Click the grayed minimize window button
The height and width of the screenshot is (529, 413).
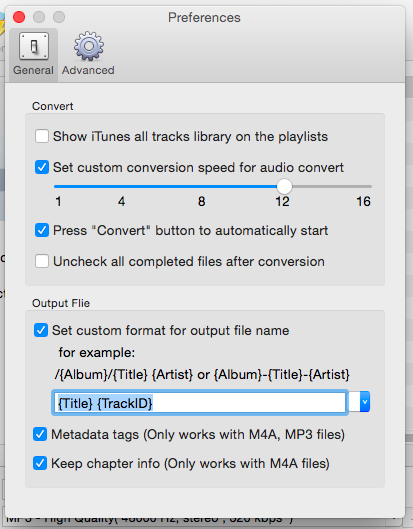pyautogui.click(x=39, y=17)
